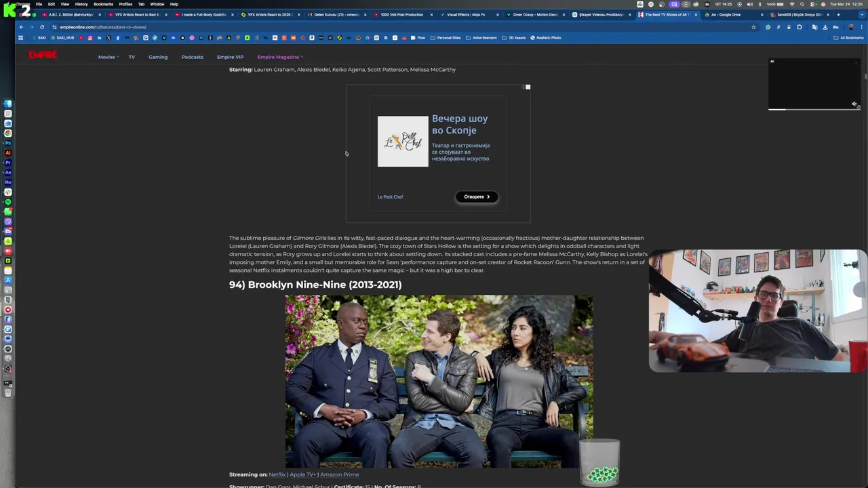Go to the TV section
The width and height of the screenshot is (868, 488).
(132, 57)
